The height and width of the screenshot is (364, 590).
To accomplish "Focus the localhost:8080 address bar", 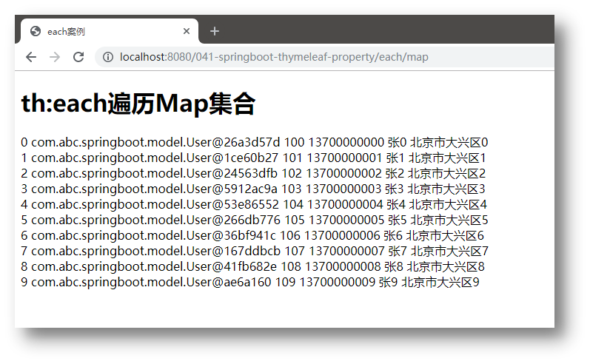I will click(296, 57).
